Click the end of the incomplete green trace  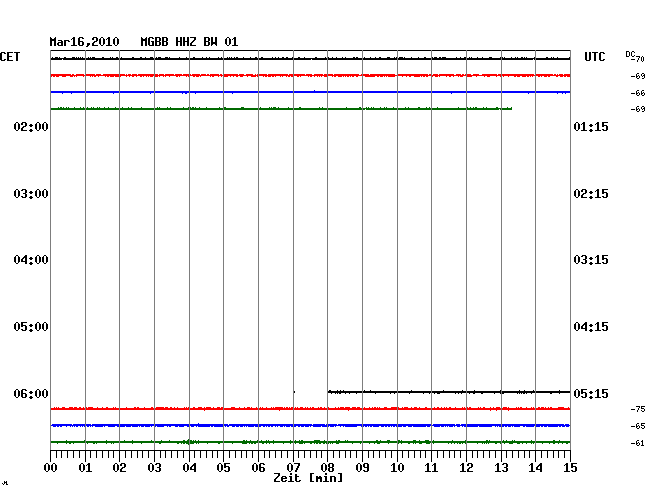511,109
